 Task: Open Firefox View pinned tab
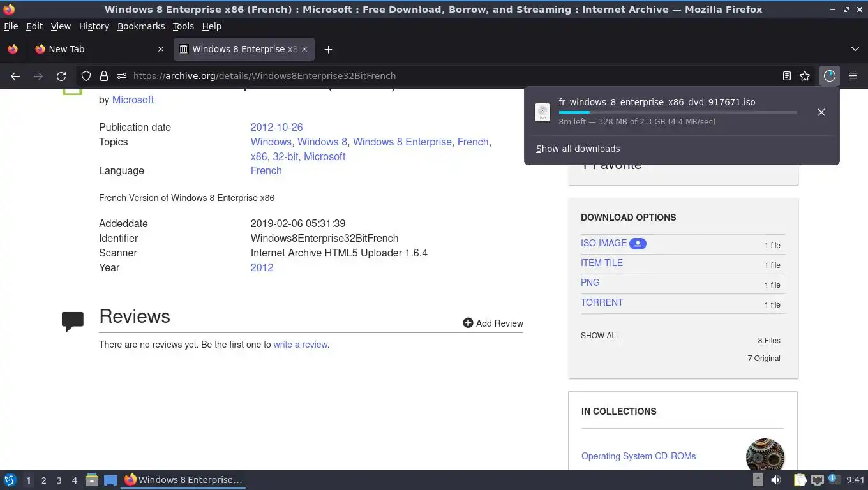(x=13, y=49)
